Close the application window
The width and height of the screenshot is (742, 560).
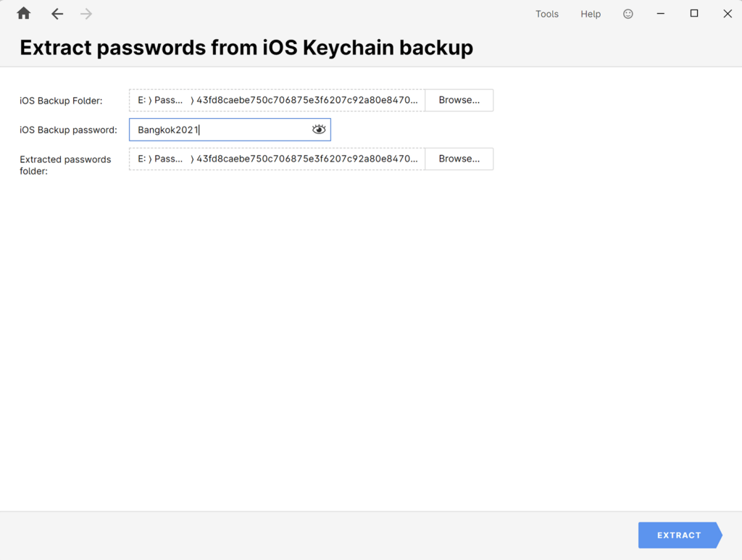click(728, 14)
